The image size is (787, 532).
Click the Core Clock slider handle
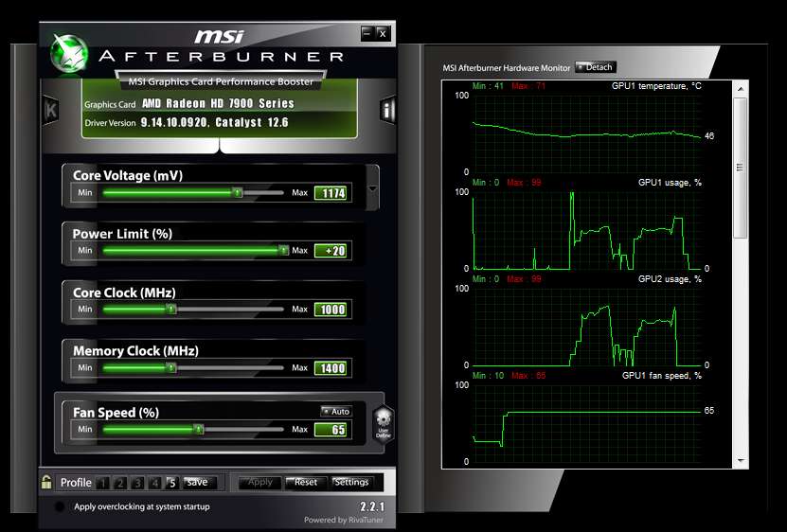(x=171, y=310)
